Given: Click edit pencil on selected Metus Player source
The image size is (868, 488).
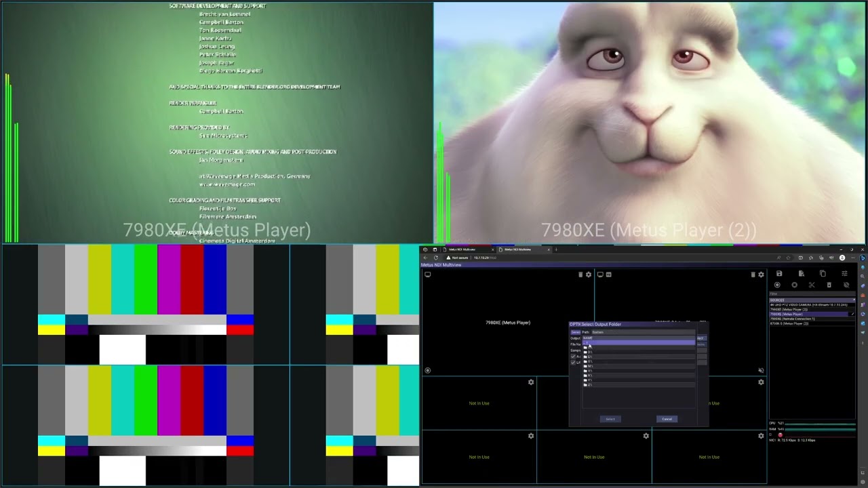Looking at the screenshot, I should point(852,314).
